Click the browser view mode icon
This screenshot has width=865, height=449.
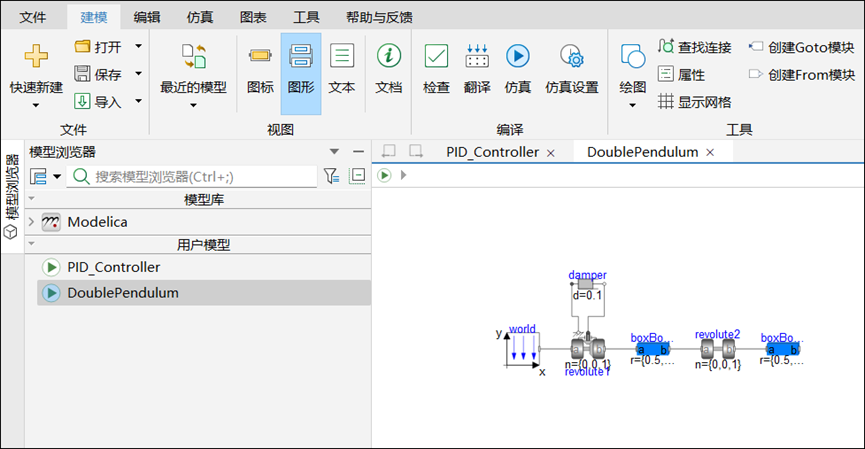(38, 177)
